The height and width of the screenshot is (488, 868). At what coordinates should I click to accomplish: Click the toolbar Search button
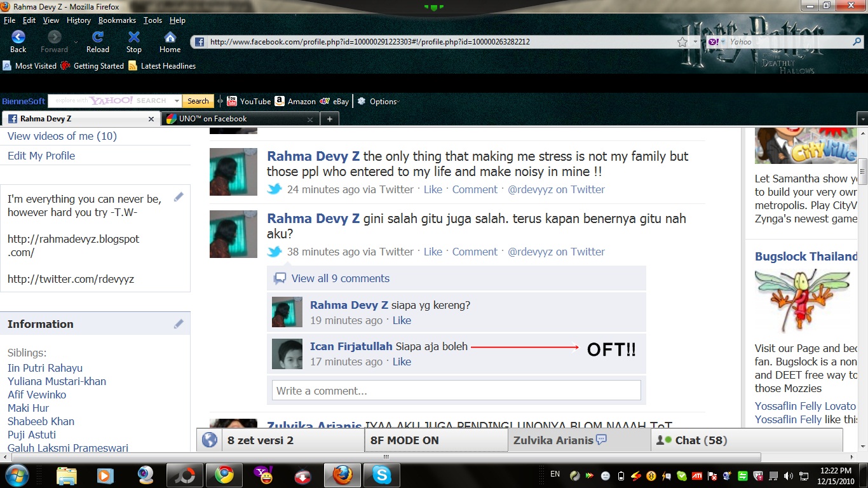pyautogui.click(x=198, y=101)
